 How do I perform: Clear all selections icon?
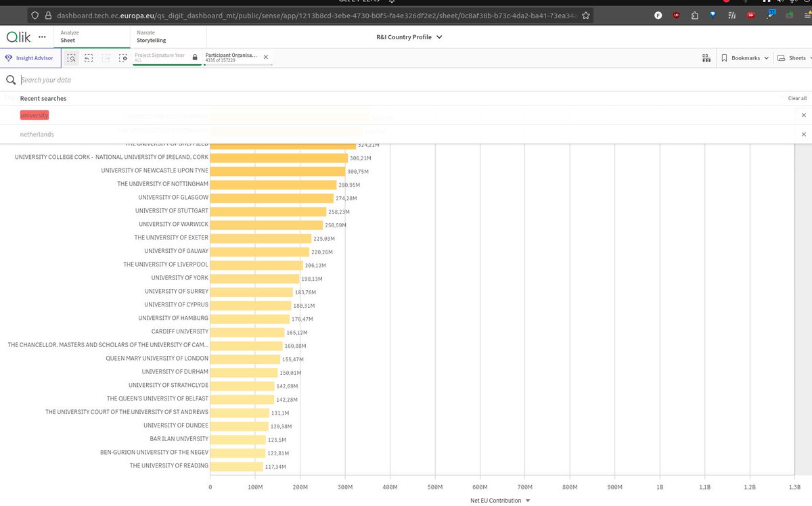click(x=122, y=58)
